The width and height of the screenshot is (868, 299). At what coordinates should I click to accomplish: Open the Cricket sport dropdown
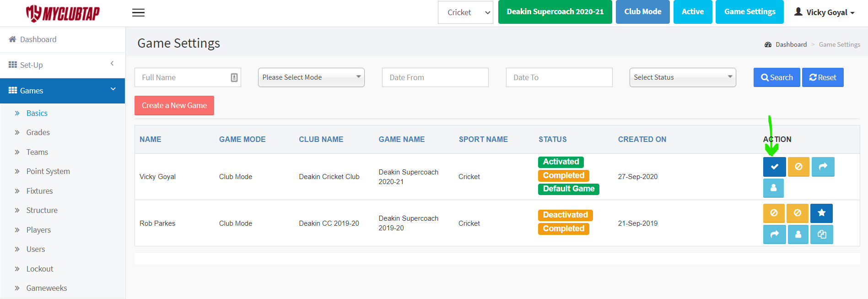(465, 12)
